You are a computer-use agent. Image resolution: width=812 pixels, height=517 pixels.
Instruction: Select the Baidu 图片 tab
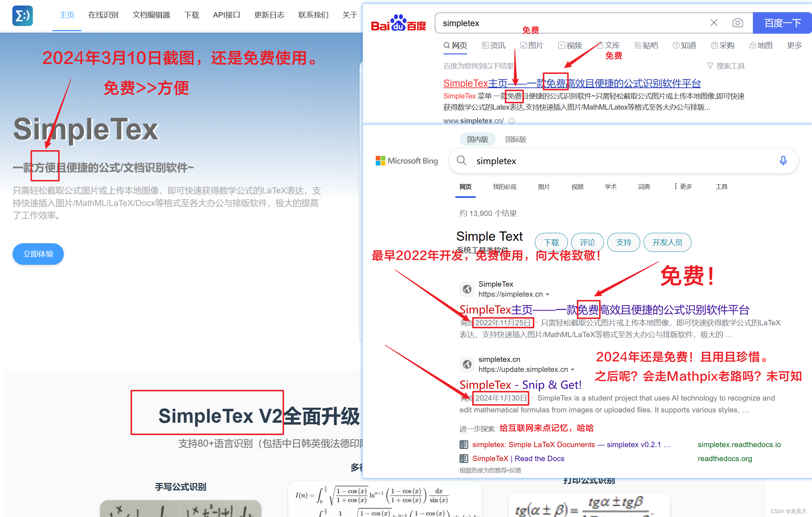pyautogui.click(x=532, y=46)
